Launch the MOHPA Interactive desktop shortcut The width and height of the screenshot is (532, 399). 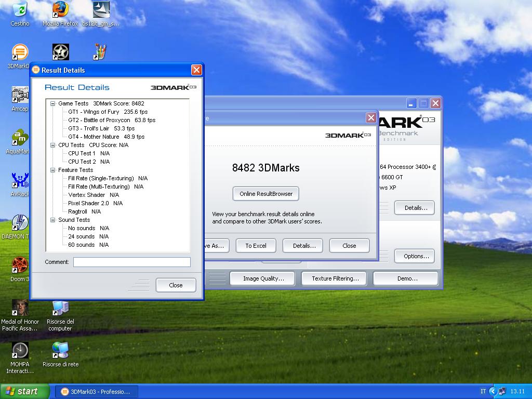[20, 358]
